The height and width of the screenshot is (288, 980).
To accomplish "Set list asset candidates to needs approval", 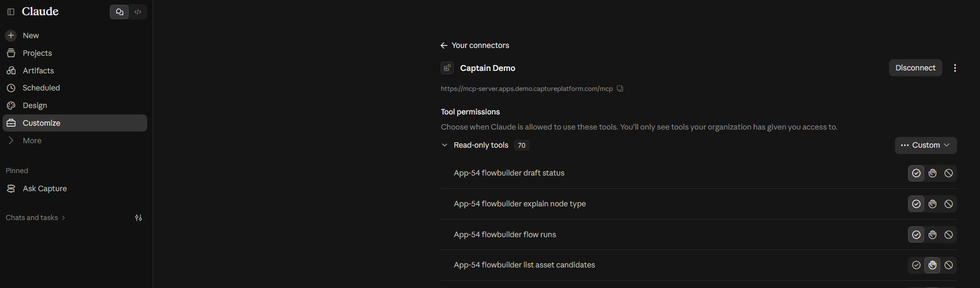I will pyautogui.click(x=933, y=265).
